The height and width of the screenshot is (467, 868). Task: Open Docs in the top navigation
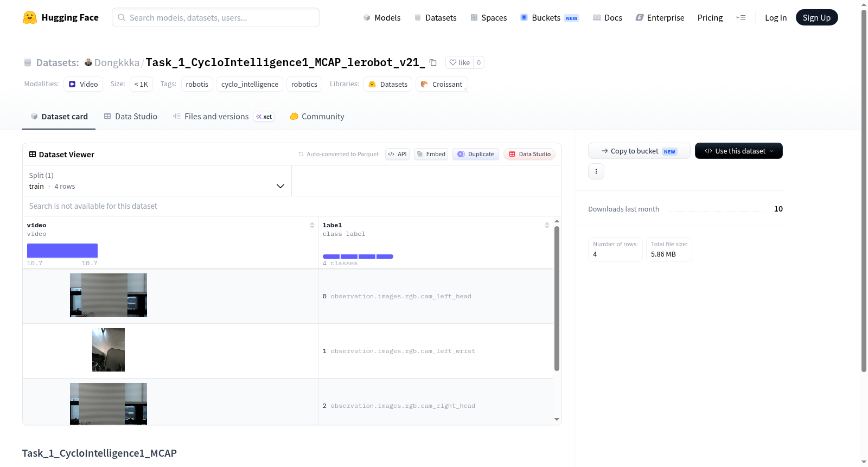click(608, 18)
